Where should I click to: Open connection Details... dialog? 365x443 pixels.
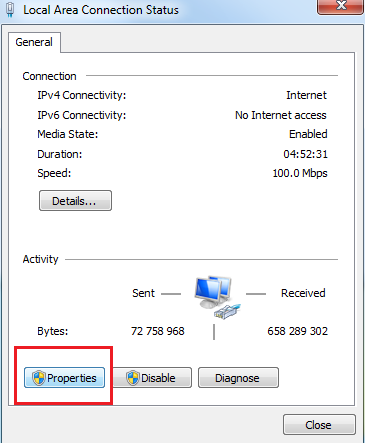75,201
